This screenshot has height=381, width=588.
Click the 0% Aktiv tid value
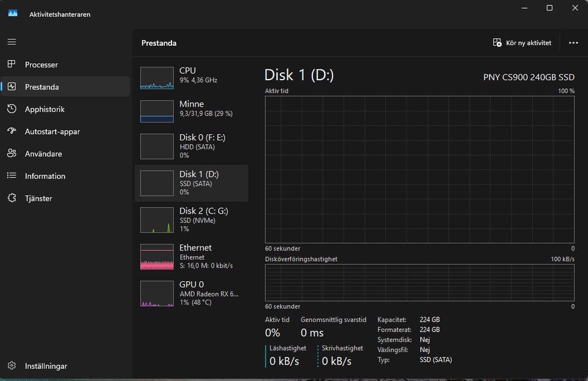[273, 333]
